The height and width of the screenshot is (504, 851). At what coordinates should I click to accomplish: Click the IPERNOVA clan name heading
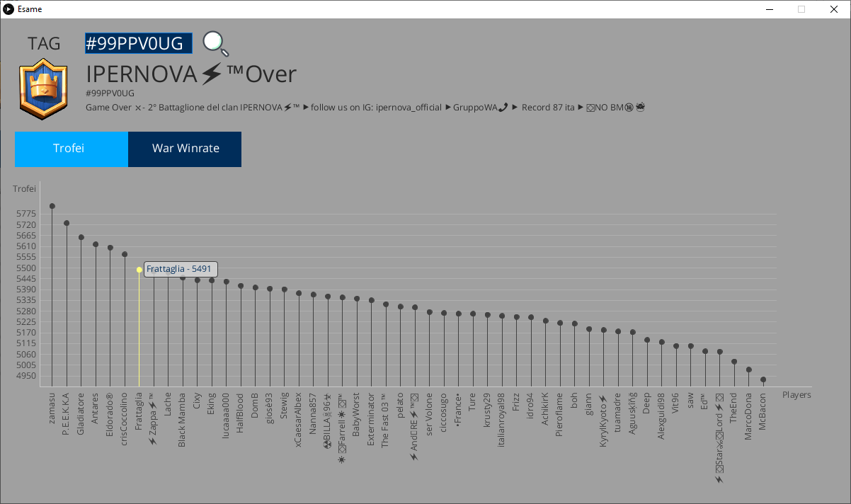coord(191,74)
